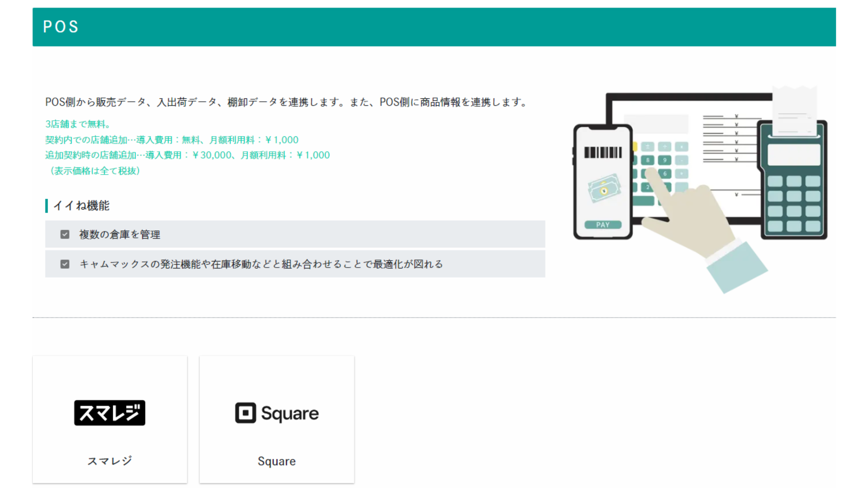Click the 3店舗まで無料。 text
The height and width of the screenshot is (488, 868).
click(x=78, y=124)
